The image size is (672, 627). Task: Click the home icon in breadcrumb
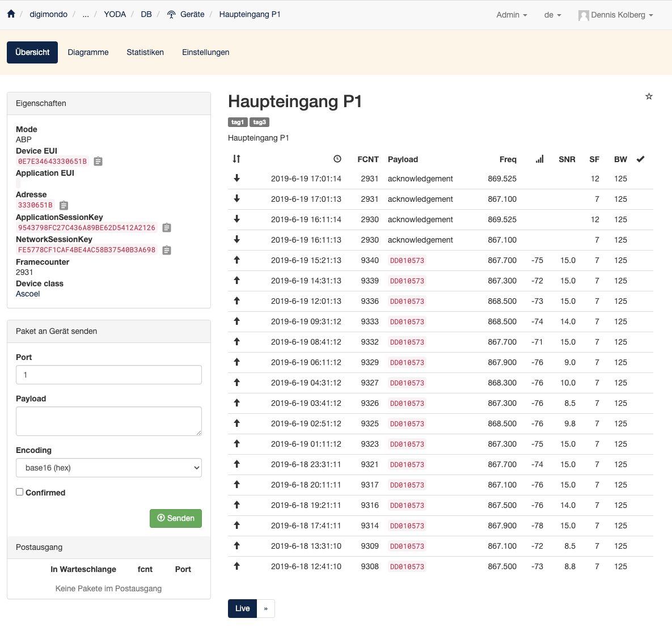11,14
